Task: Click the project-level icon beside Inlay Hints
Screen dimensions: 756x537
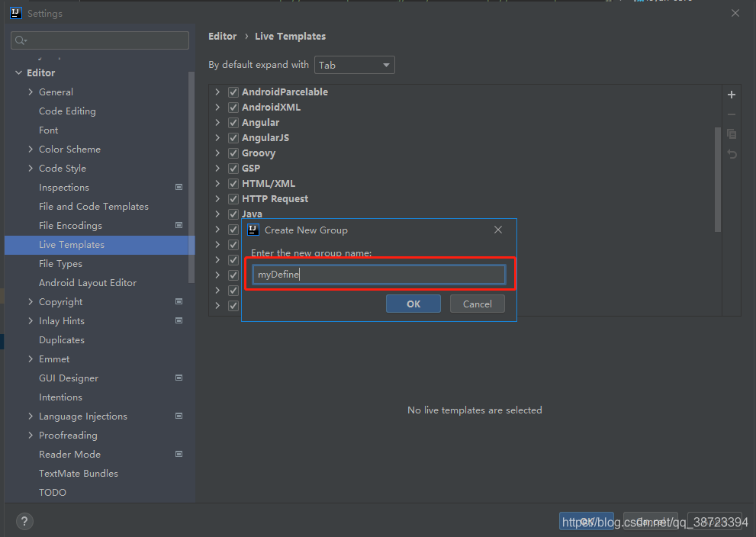Action: 179,320
